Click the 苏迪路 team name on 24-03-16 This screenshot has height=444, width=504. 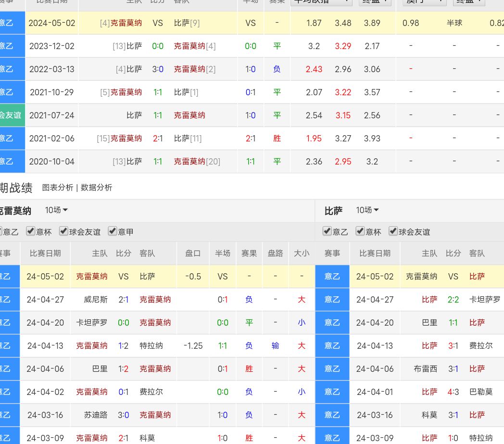tap(95, 415)
